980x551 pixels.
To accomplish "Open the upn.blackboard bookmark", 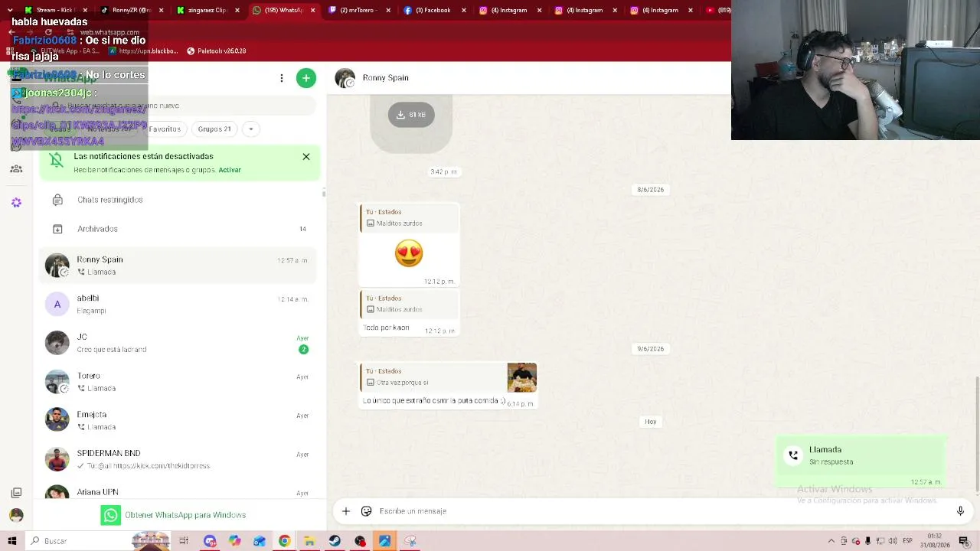I will (143, 51).
